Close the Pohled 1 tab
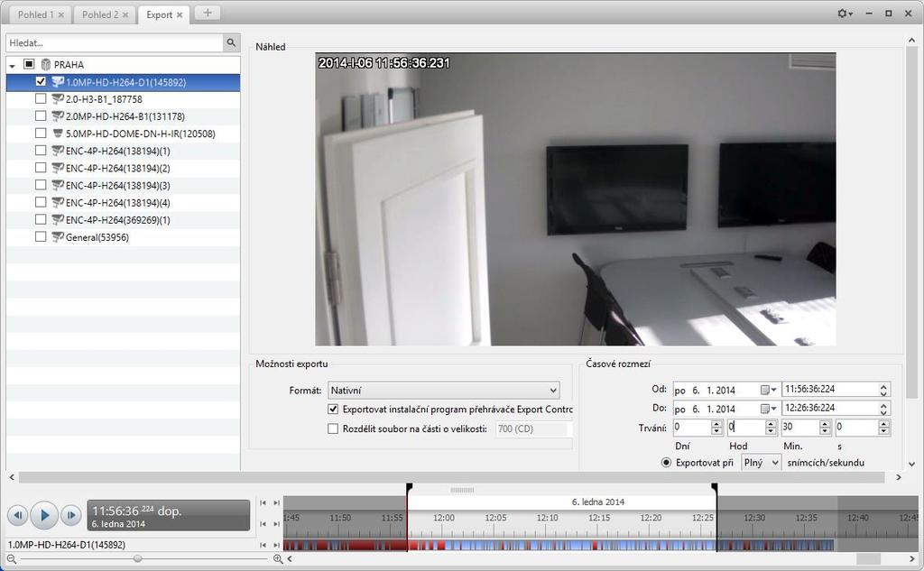924x571 pixels. tap(61, 14)
